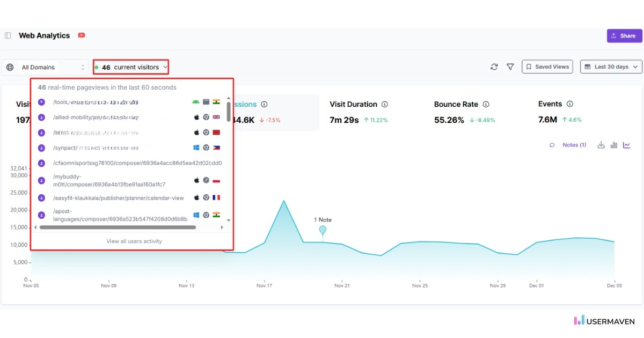Click the YouTube icon beside Web Analytics

click(x=82, y=35)
